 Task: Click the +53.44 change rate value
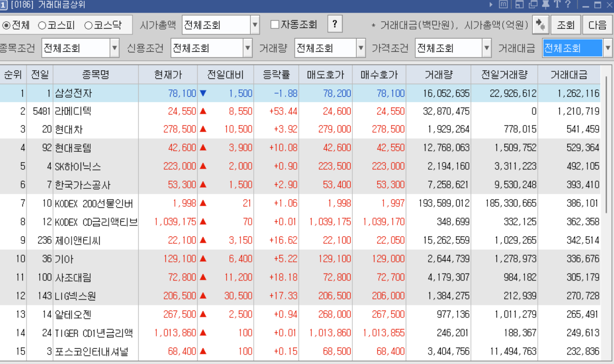click(283, 112)
